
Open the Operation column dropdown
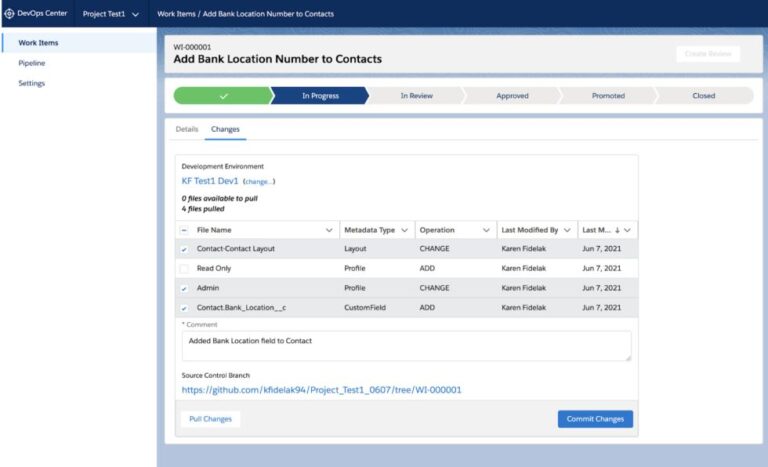[x=484, y=230]
